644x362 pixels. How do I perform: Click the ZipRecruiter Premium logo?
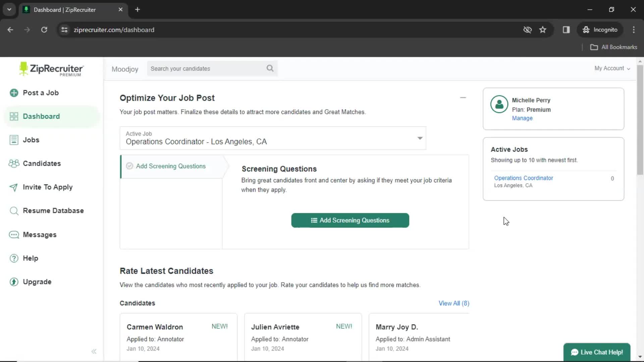point(51,70)
